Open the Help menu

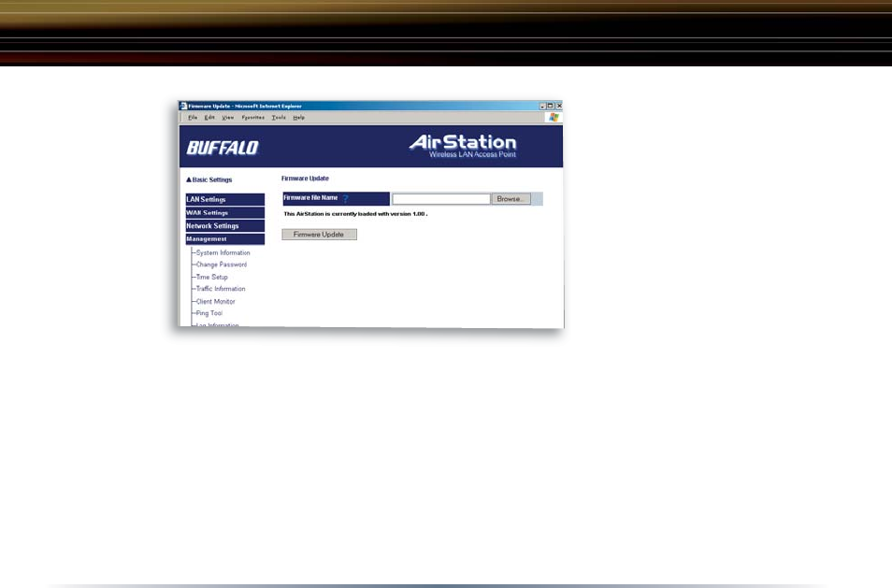coord(298,117)
